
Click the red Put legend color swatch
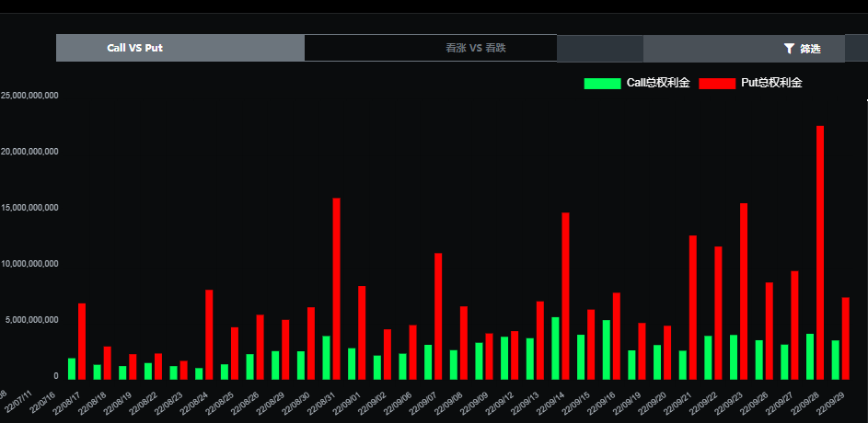point(717,84)
